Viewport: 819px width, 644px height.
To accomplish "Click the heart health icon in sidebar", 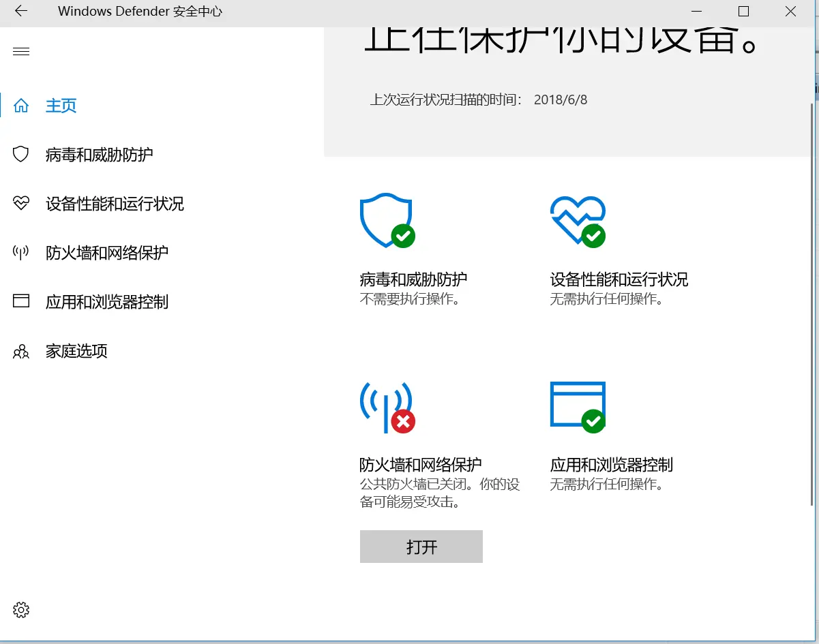I will point(21,203).
